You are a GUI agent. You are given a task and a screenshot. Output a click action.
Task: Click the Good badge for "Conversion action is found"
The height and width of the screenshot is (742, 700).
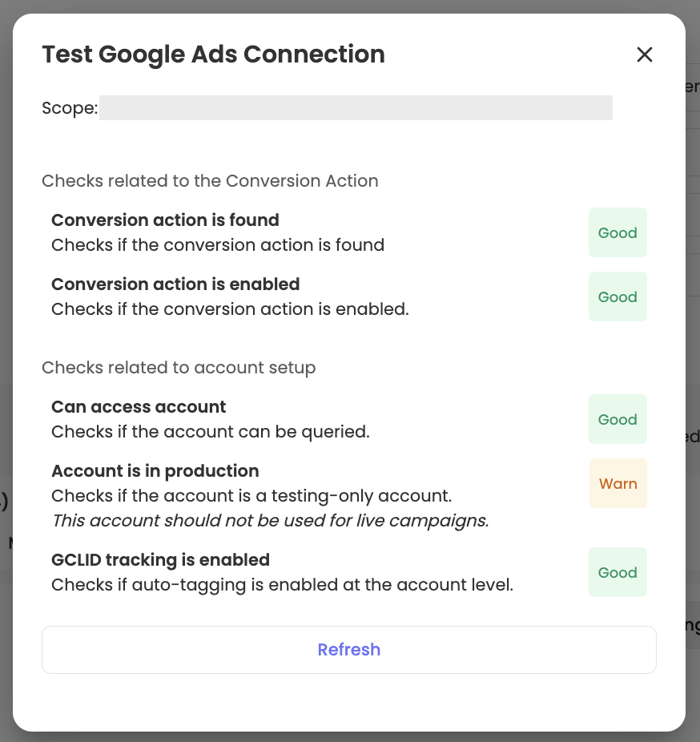[x=618, y=233]
